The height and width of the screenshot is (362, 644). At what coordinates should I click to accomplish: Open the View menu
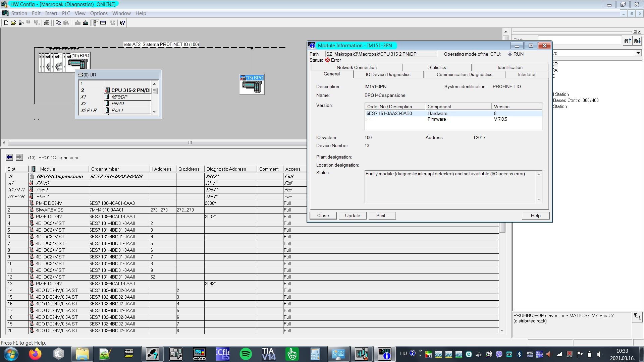[x=80, y=13]
